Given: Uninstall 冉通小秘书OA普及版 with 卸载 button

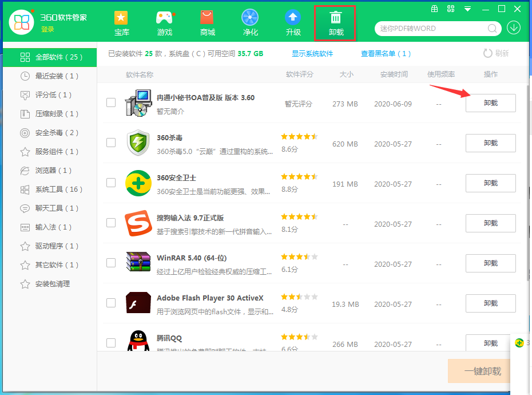Looking at the screenshot, I should click(491, 103).
